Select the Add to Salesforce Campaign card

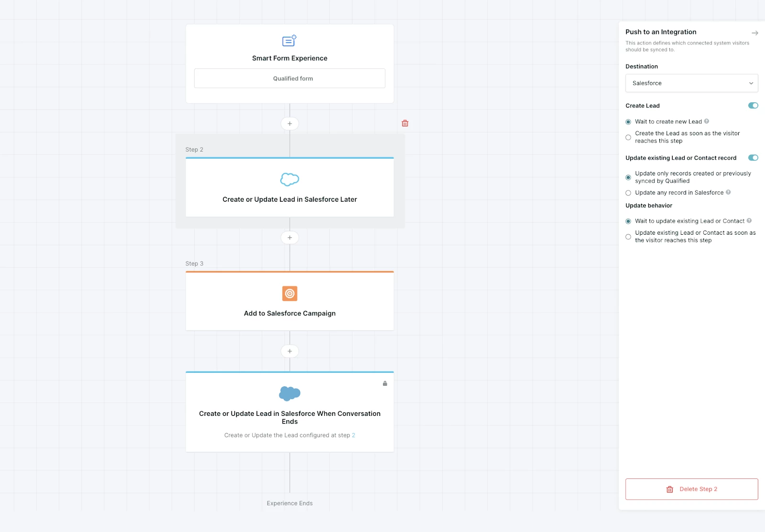coord(290,301)
